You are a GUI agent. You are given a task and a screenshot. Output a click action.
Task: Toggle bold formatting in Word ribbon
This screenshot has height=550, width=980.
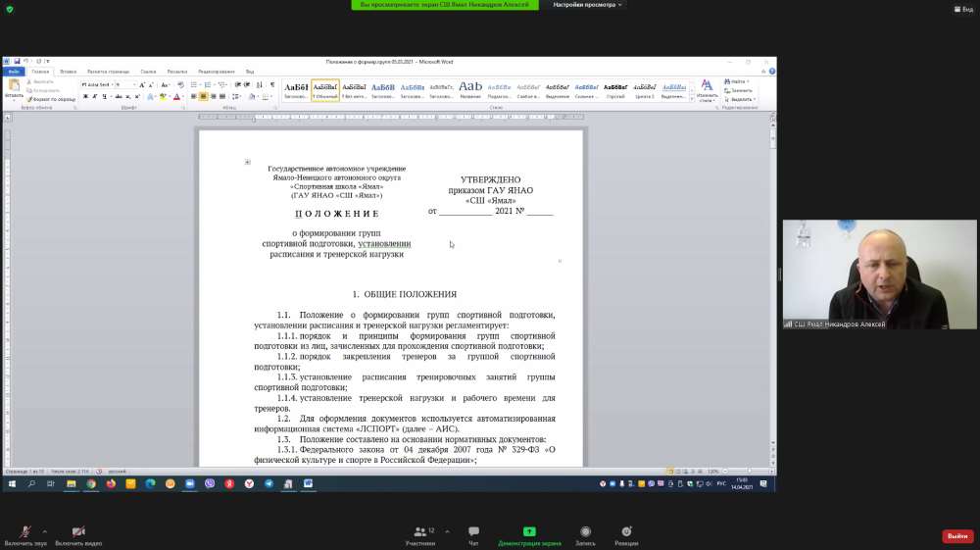pos(85,97)
